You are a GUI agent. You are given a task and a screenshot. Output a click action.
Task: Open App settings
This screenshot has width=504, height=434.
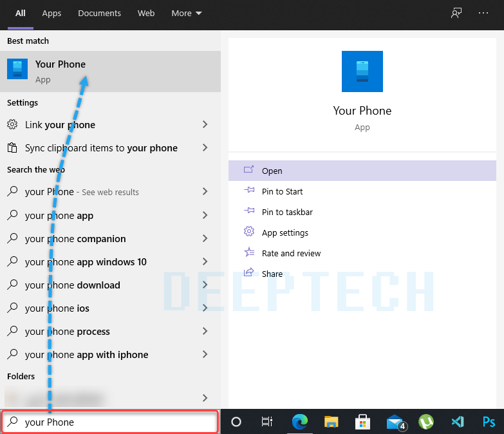click(x=362, y=232)
